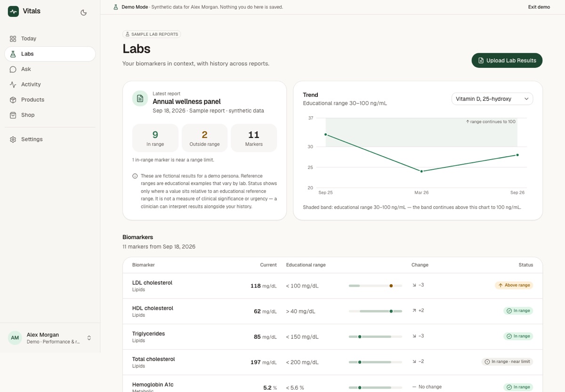Screen dimensions: 565x392
Task: Click the 197 mg/dL total cholesterol value
Action: coord(264,362)
